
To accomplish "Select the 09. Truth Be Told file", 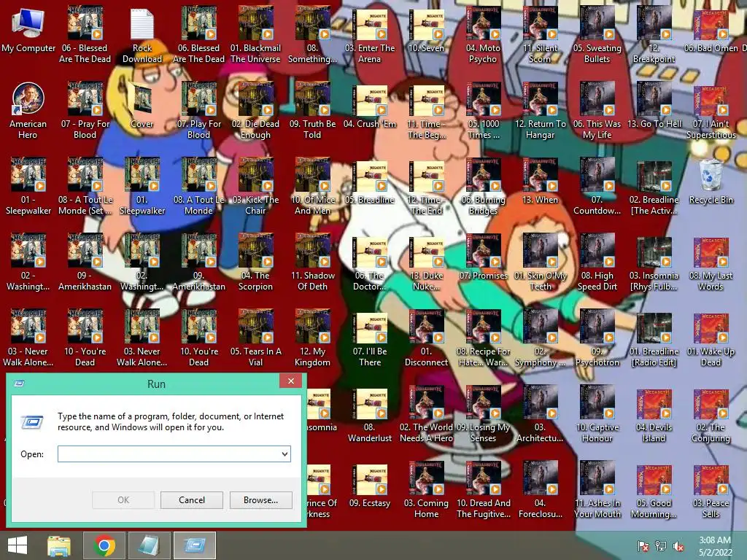I will click(x=312, y=111).
